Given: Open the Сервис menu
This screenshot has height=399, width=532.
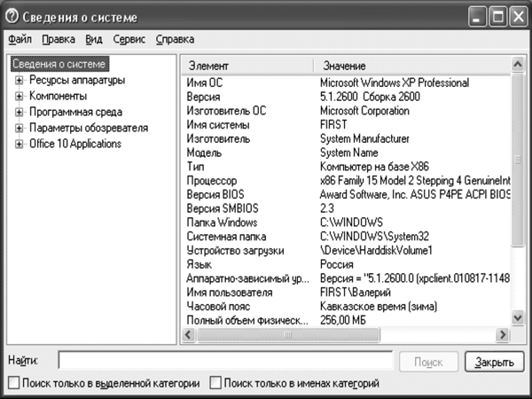Looking at the screenshot, I should pyautogui.click(x=129, y=39).
